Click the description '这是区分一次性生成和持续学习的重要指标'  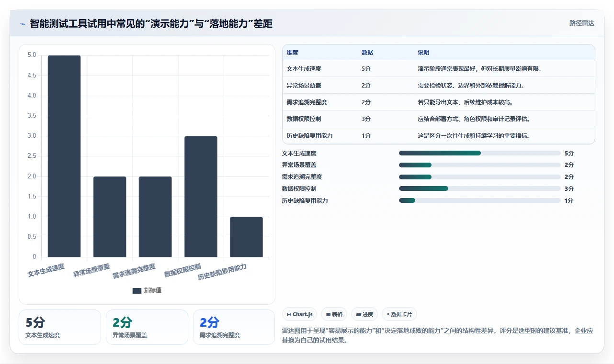click(475, 136)
